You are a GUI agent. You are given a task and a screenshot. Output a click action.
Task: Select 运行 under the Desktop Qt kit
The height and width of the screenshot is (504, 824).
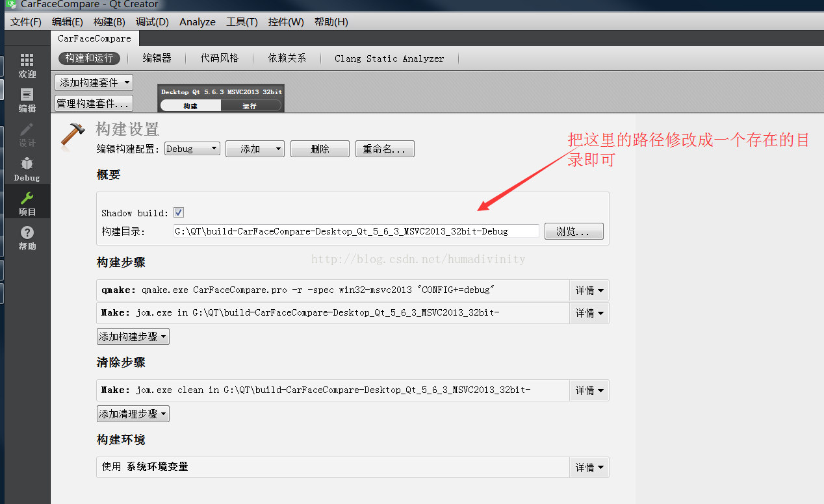click(x=251, y=105)
